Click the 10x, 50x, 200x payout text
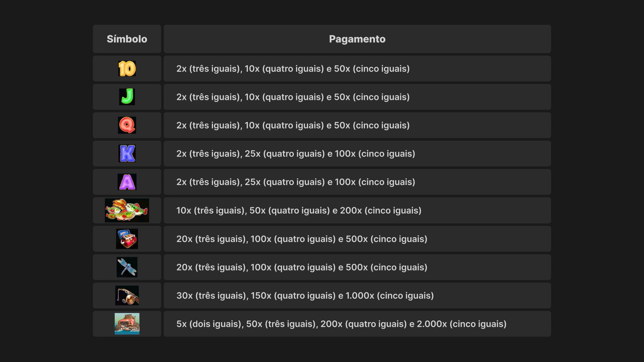The image size is (644, 362). coord(299,210)
